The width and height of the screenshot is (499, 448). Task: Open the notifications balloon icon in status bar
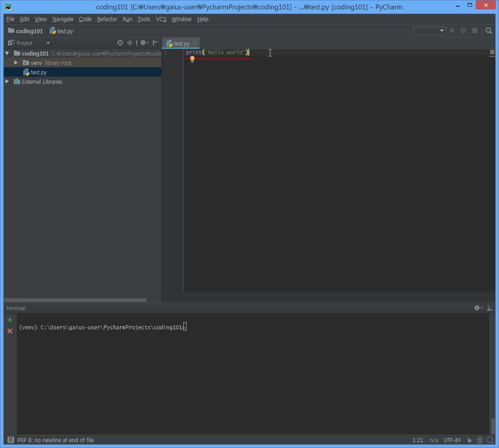(490, 440)
